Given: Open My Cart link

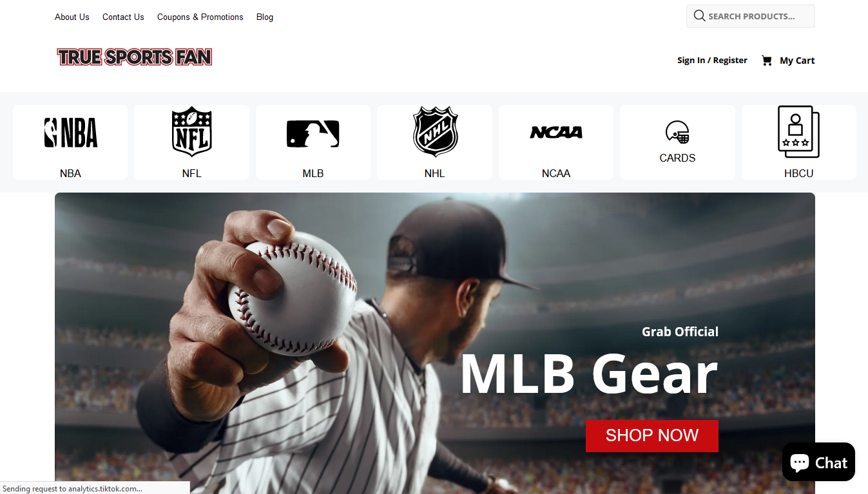Looking at the screenshot, I should (x=797, y=61).
